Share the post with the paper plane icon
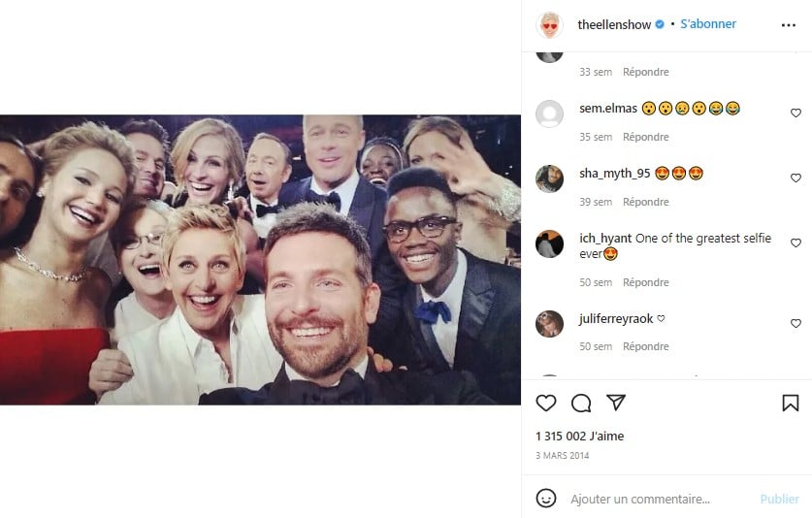 [x=616, y=403]
